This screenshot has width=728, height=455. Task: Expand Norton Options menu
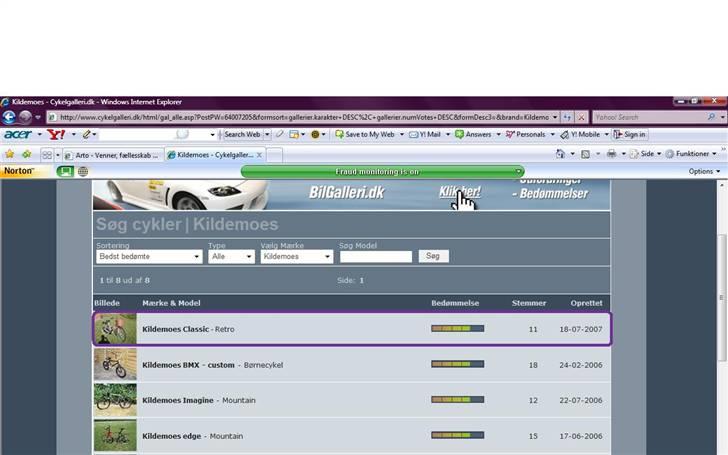704,171
